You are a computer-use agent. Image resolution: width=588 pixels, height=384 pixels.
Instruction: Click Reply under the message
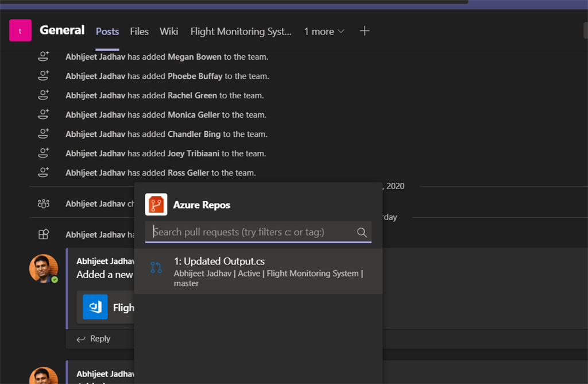pos(94,339)
